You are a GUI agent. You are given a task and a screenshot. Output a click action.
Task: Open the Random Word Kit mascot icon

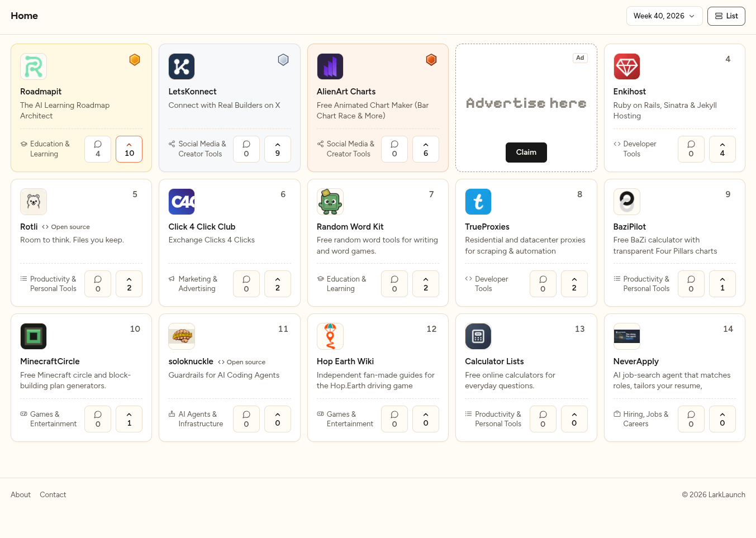[330, 202]
